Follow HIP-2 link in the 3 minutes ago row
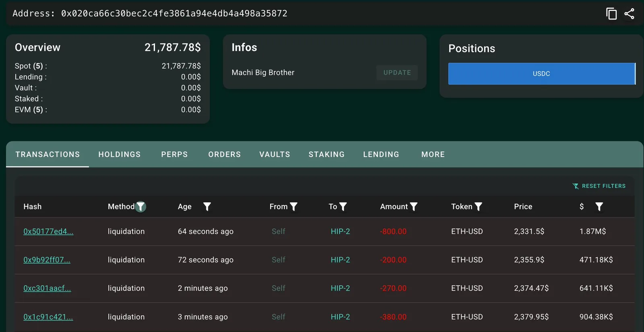Image resolution: width=644 pixels, height=332 pixels. click(x=341, y=317)
